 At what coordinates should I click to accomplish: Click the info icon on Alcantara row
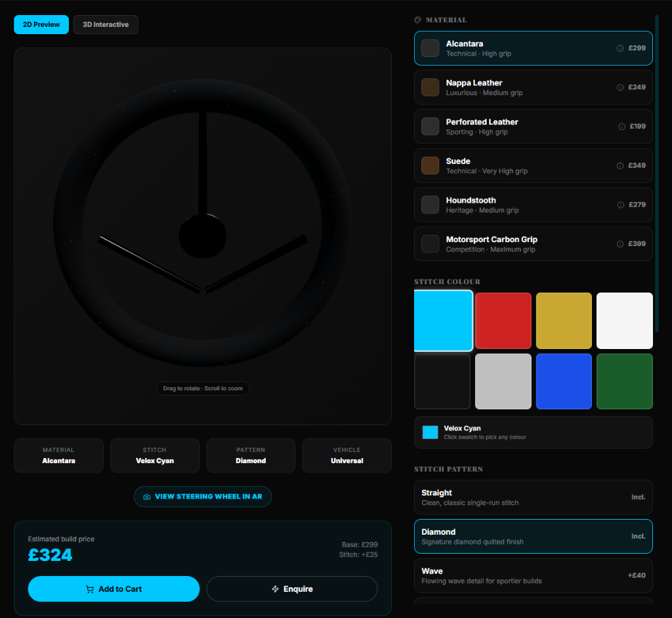click(619, 49)
